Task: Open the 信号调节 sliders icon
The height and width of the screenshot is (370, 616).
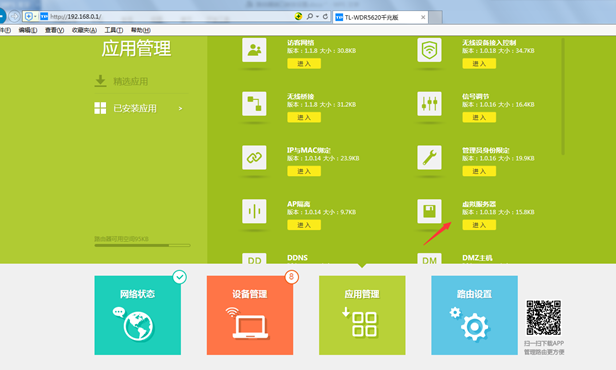Action: coord(429,104)
